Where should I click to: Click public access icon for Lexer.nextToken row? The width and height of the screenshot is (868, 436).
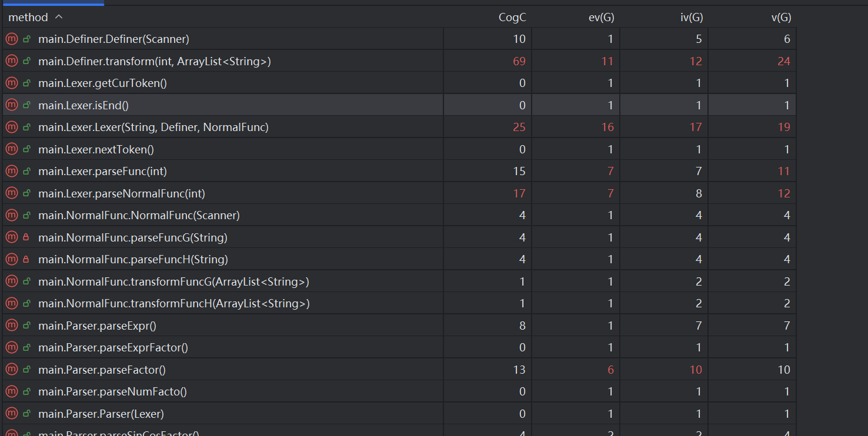point(26,150)
